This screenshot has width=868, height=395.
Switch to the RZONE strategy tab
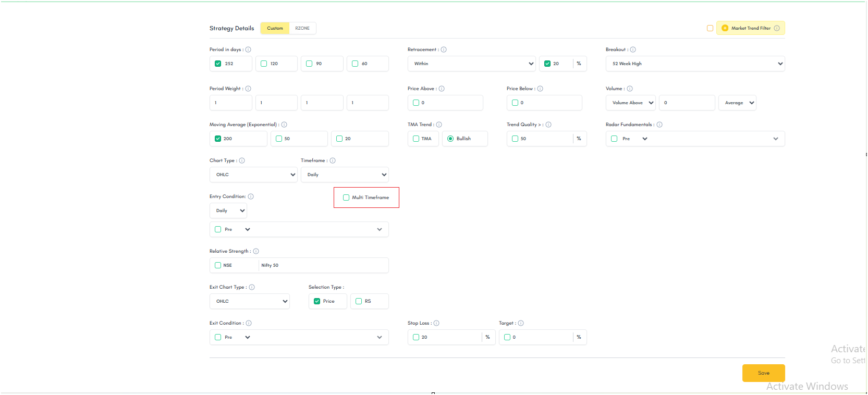(302, 28)
